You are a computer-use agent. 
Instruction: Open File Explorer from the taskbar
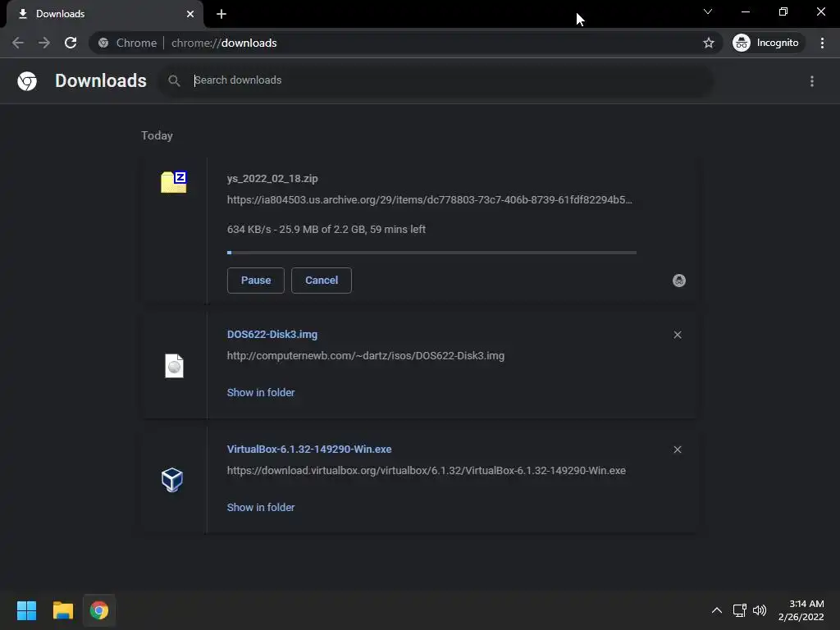(x=62, y=610)
